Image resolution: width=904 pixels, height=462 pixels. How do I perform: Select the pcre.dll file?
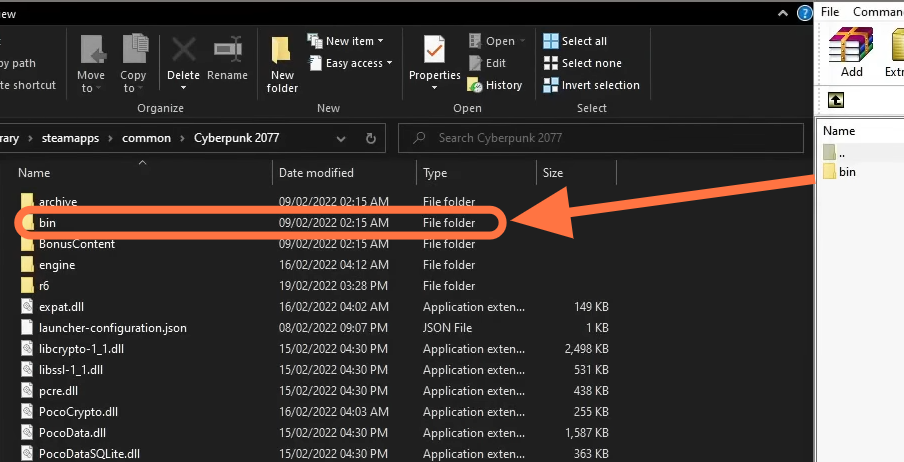click(58, 390)
